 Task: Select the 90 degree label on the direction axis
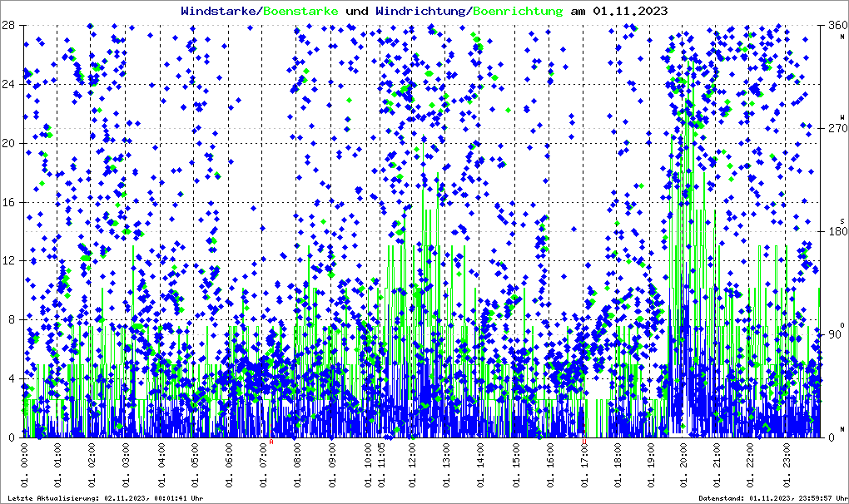pos(833,334)
